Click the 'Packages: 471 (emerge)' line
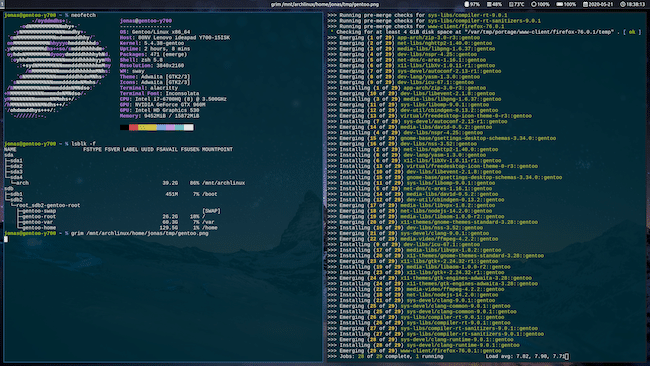The width and height of the screenshot is (650, 366). click(x=153, y=54)
